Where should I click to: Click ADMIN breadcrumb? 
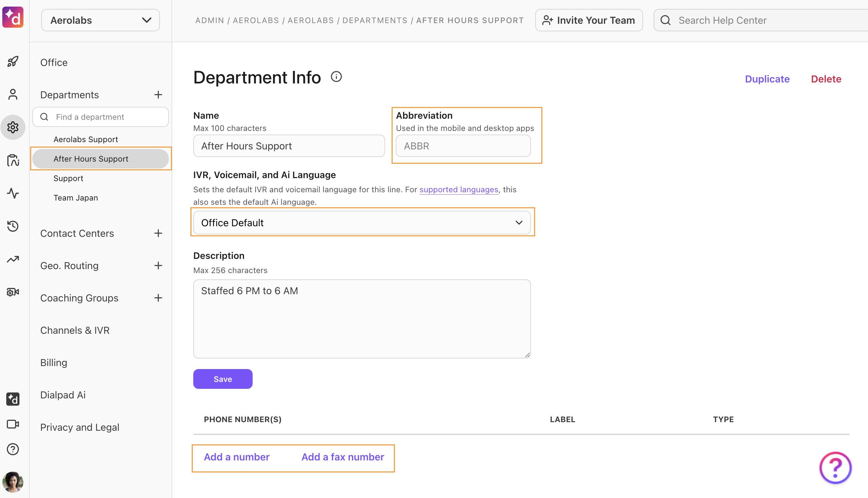210,20
